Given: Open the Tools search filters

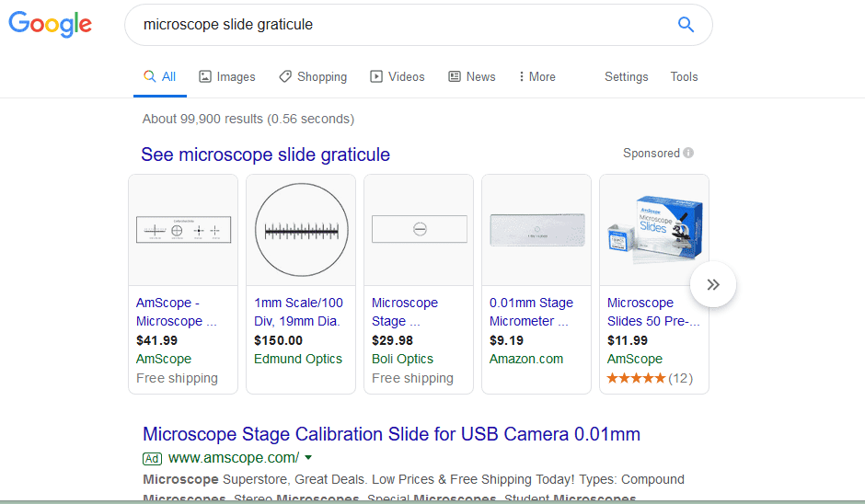Looking at the screenshot, I should tap(684, 77).
